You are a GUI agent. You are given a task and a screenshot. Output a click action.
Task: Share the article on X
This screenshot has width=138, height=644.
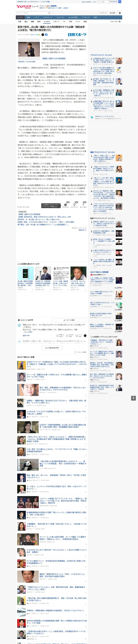coord(43,35)
